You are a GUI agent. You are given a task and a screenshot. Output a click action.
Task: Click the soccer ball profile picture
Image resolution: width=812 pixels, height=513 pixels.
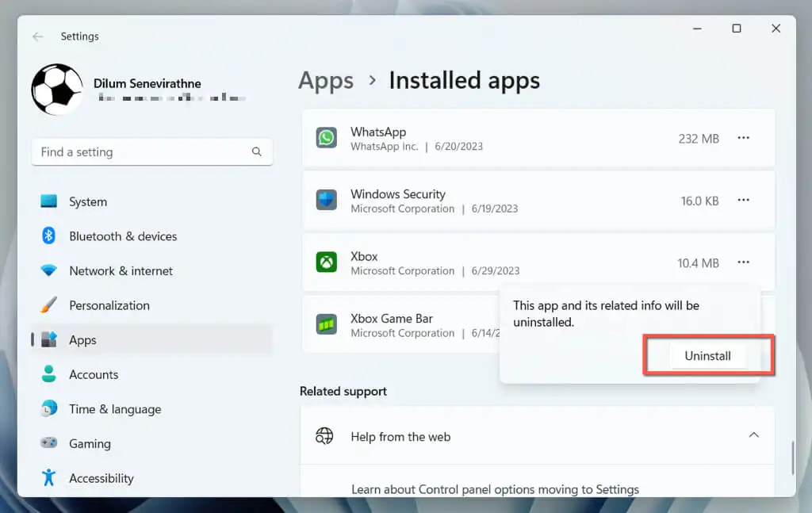tap(57, 90)
